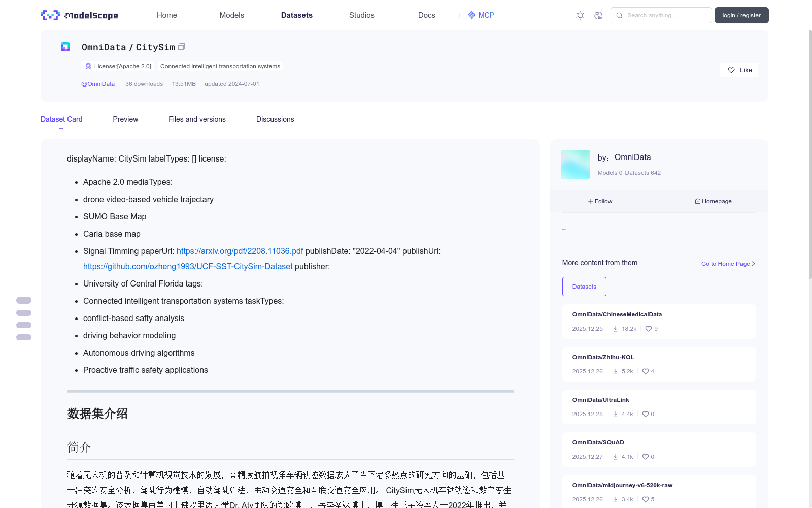Open the author Homepage button
812x508 pixels.
(x=713, y=201)
